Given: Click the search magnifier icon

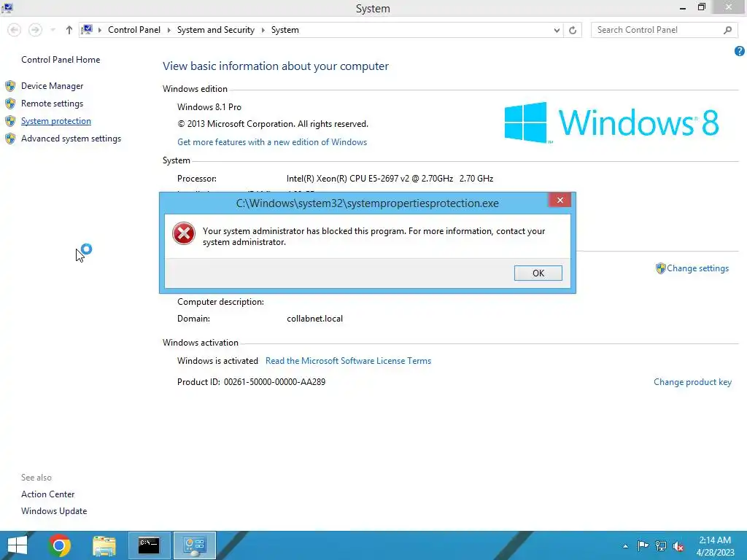Looking at the screenshot, I should (727, 30).
